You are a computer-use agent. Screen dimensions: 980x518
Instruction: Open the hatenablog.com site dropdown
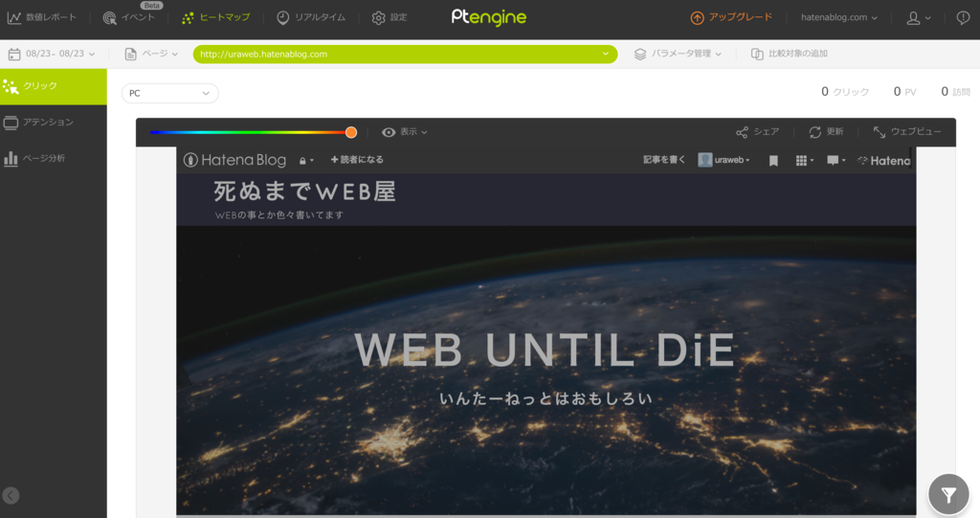point(838,17)
